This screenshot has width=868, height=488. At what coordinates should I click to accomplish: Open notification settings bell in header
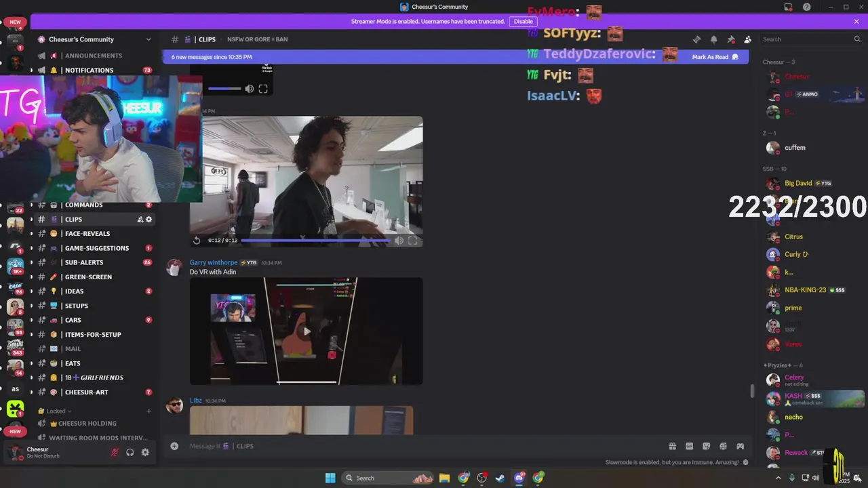click(713, 39)
